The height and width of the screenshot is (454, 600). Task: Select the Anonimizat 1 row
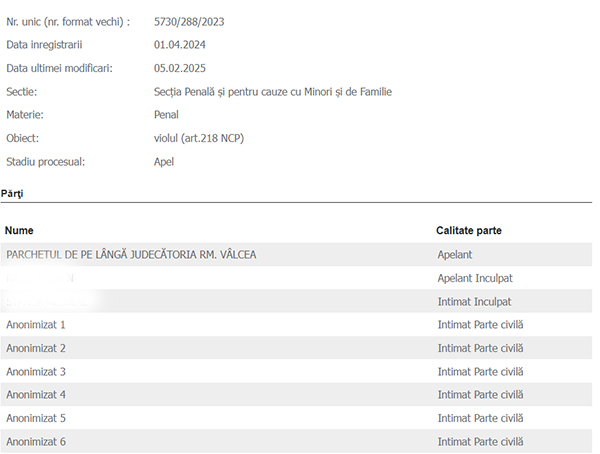296,325
